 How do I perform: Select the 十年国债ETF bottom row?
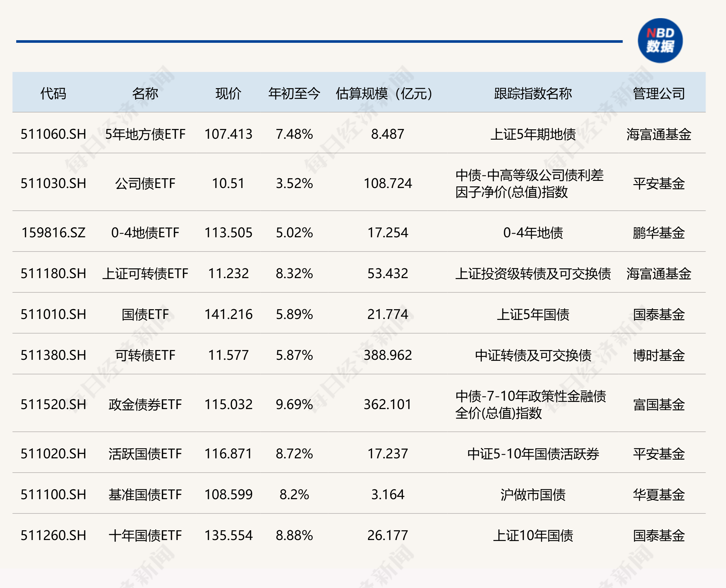(145, 535)
